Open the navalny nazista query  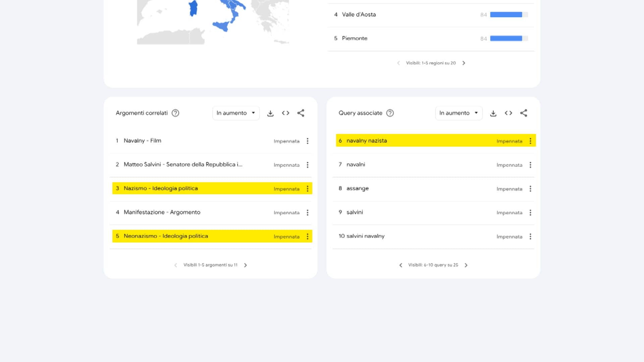click(x=367, y=141)
